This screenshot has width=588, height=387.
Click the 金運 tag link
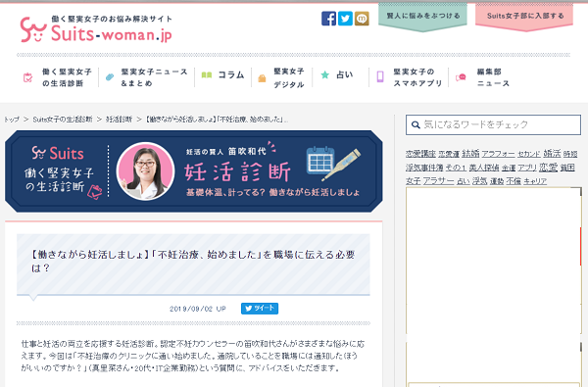point(508,168)
